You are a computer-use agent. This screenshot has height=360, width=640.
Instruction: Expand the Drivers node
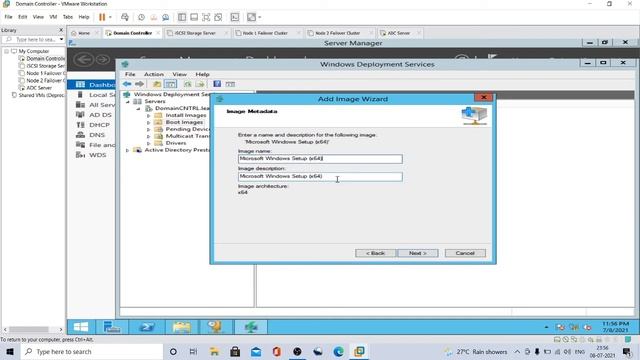149,143
